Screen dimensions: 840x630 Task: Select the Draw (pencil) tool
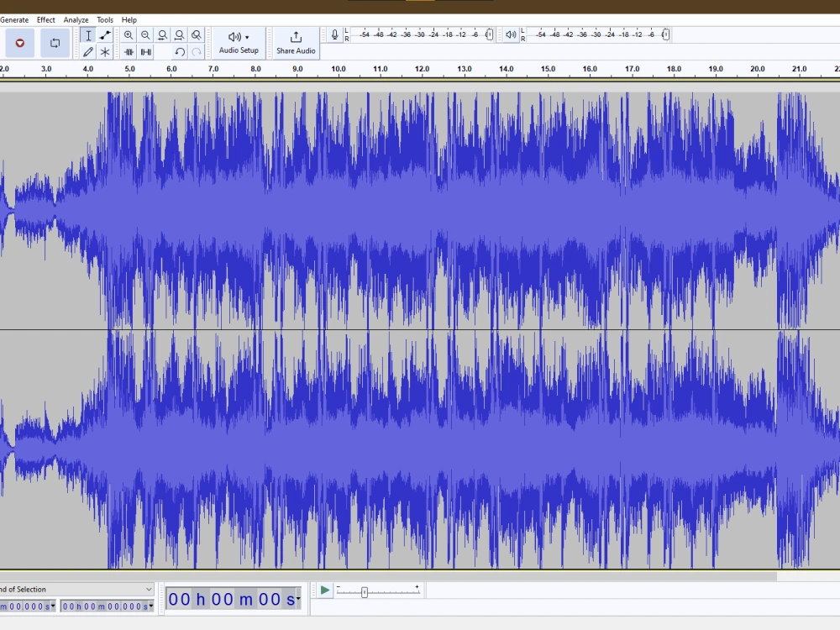click(88, 52)
